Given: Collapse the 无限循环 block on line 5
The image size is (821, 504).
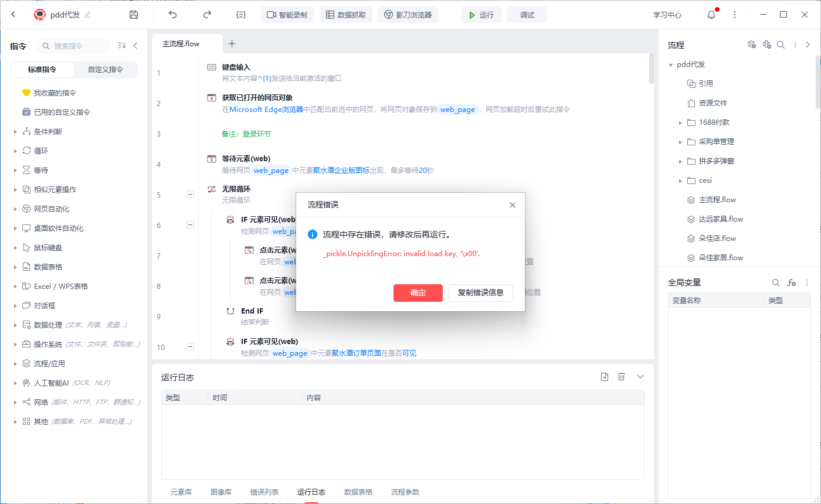Looking at the screenshot, I should click(190, 194).
